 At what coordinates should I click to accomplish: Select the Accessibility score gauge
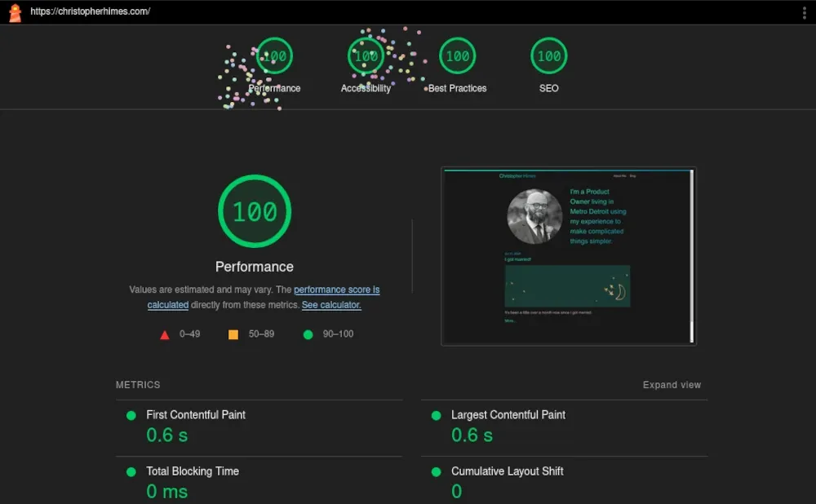(365, 55)
